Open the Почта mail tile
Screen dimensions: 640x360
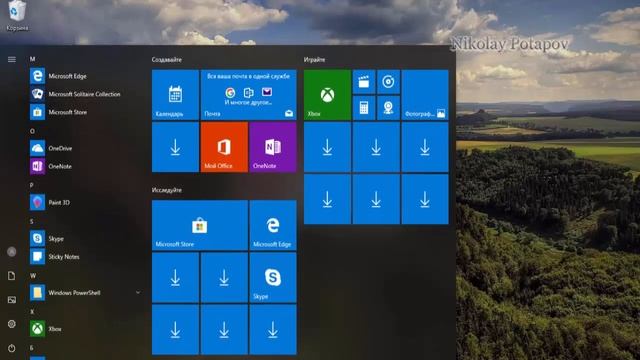(x=249, y=95)
